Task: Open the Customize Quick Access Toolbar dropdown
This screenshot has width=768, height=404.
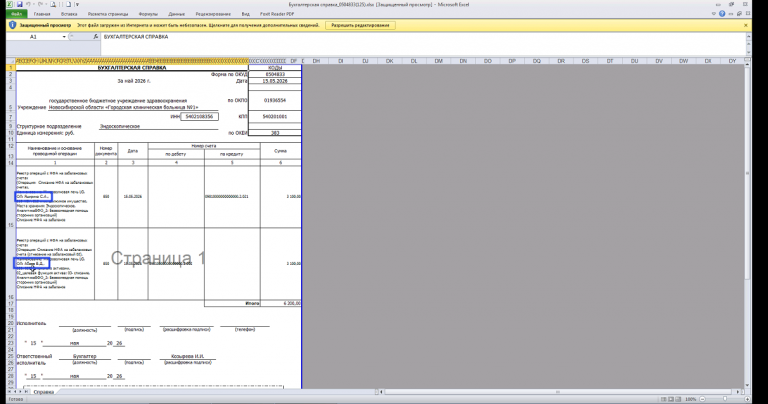Action: pos(77,4)
